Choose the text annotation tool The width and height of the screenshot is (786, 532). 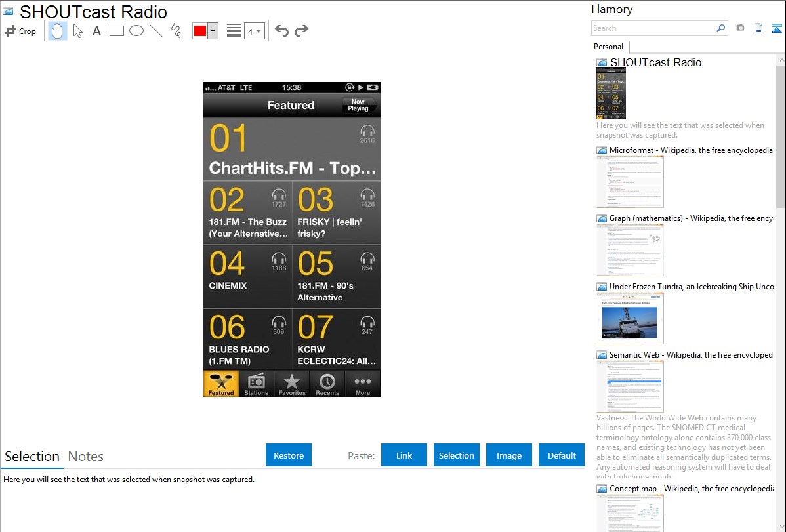(96, 31)
